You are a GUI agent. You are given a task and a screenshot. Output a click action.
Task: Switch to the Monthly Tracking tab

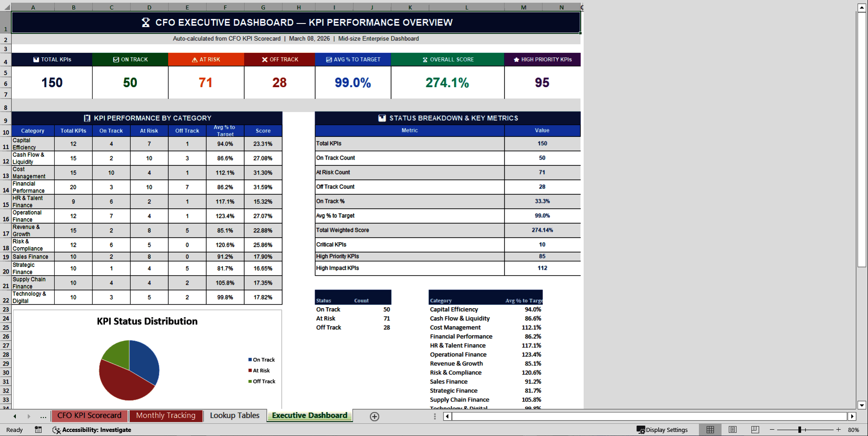point(165,416)
